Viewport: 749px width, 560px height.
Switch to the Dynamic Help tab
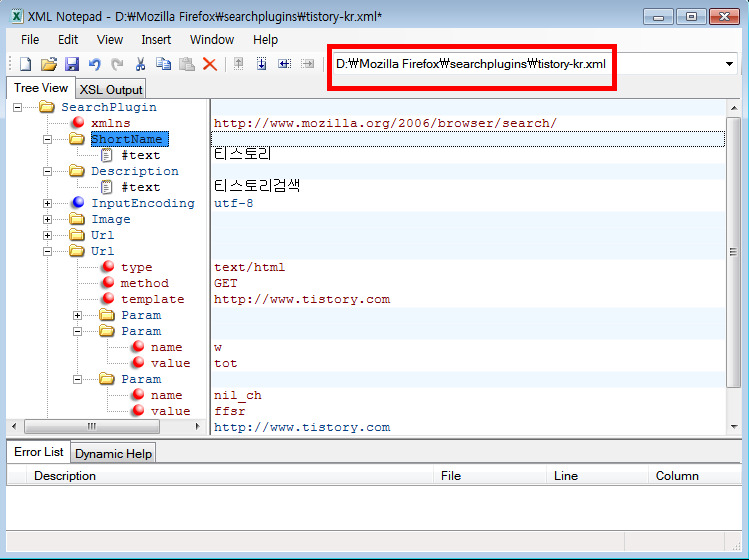(x=113, y=453)
